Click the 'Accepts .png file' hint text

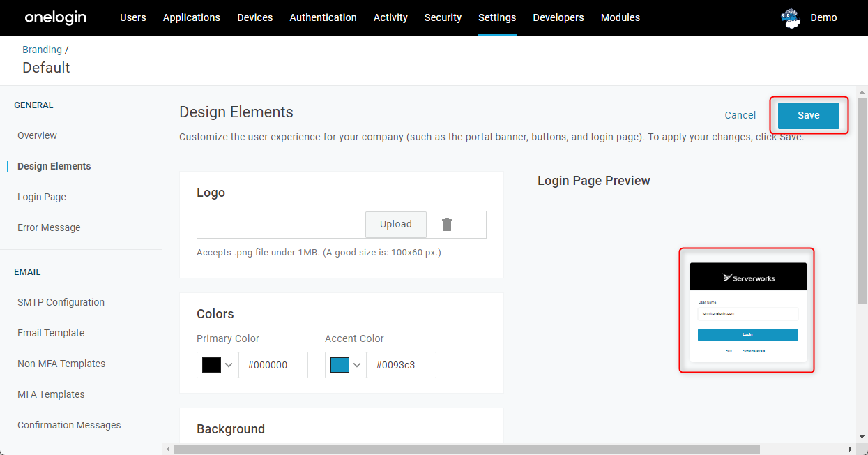coord(319,252)
